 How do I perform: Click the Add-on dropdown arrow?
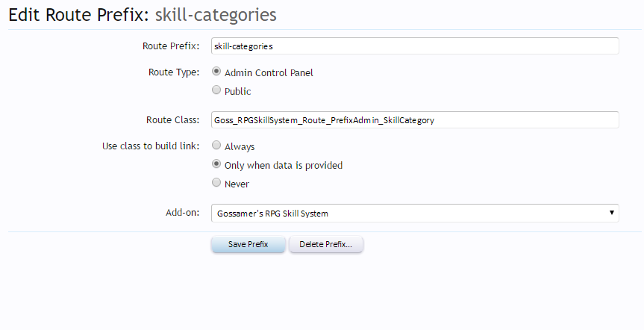click(612, 214)
